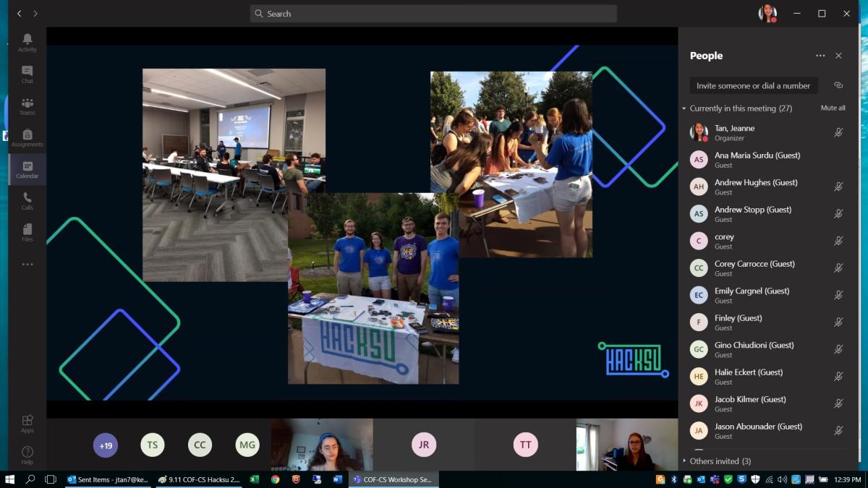Open the Calls section
Image resolution: width=868 pixels, height=488 pixels.
pos(27,201)
